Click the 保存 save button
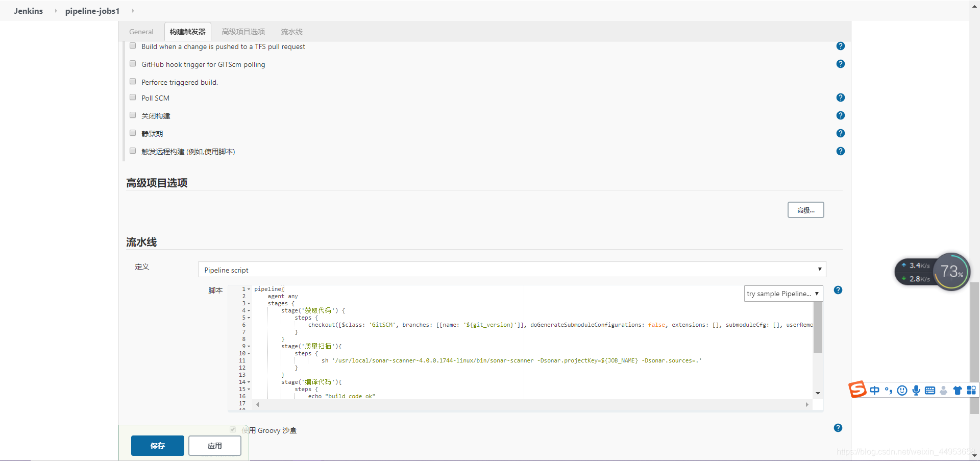 (157, 446)
